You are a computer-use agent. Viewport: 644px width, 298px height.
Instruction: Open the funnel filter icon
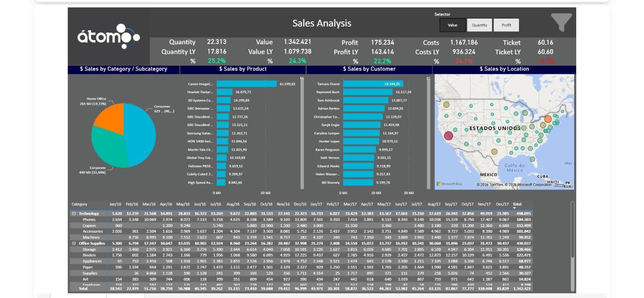tap(561, 22)
